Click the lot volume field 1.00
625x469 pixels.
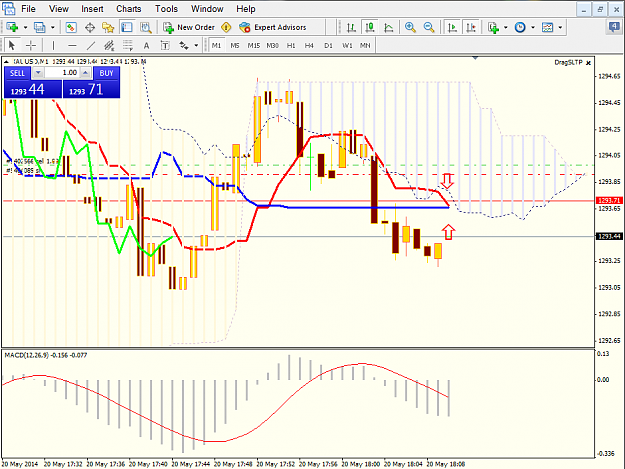[62, 73]
